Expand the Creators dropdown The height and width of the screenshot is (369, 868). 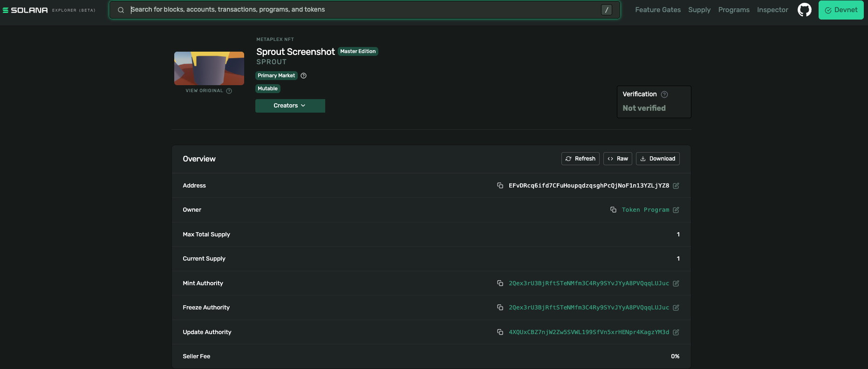[x=290, y=106]
